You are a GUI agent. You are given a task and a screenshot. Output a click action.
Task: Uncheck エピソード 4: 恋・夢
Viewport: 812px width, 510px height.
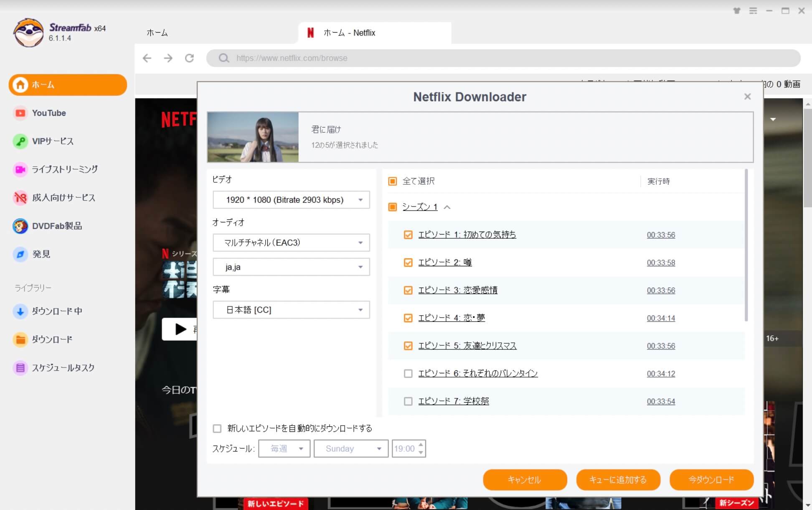pyautogui.click(x=408, y=318)
